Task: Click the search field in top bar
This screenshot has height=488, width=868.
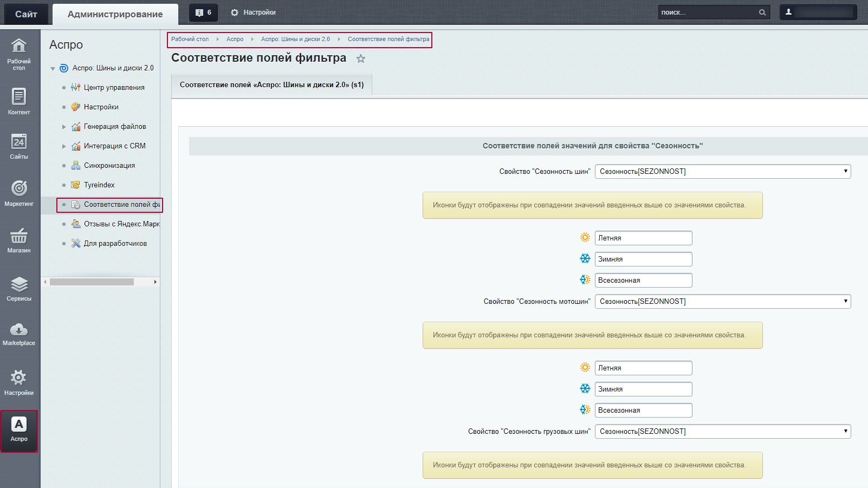Action: coord(707,12)
